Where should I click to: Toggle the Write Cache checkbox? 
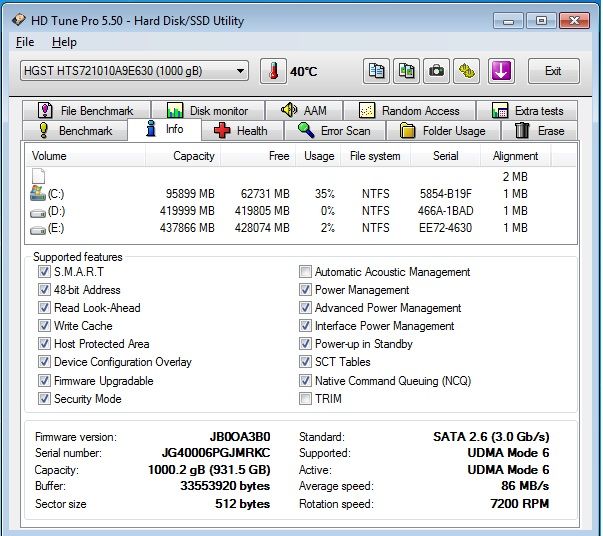44,326
